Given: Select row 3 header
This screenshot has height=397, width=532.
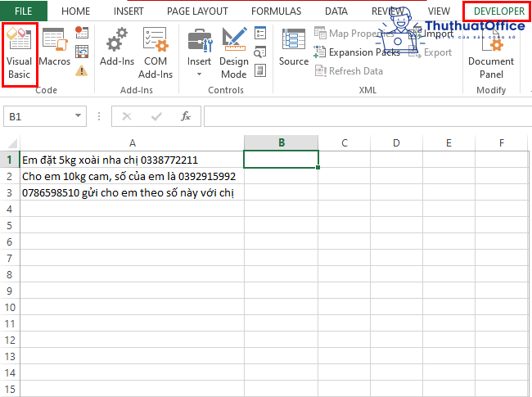Looking at the screenshot, I should [10, 192].
